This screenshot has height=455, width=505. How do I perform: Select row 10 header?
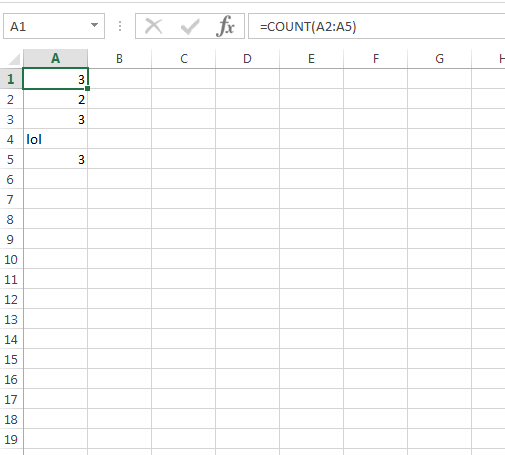point(11,259)
